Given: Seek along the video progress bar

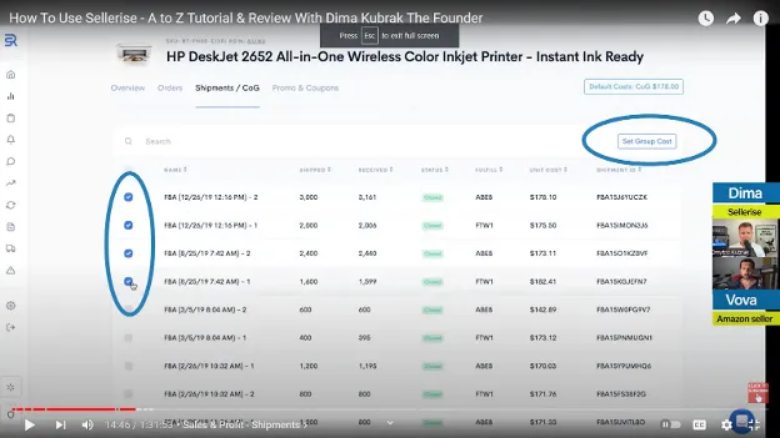Looking at the screenshot, I should coord(390,409).
